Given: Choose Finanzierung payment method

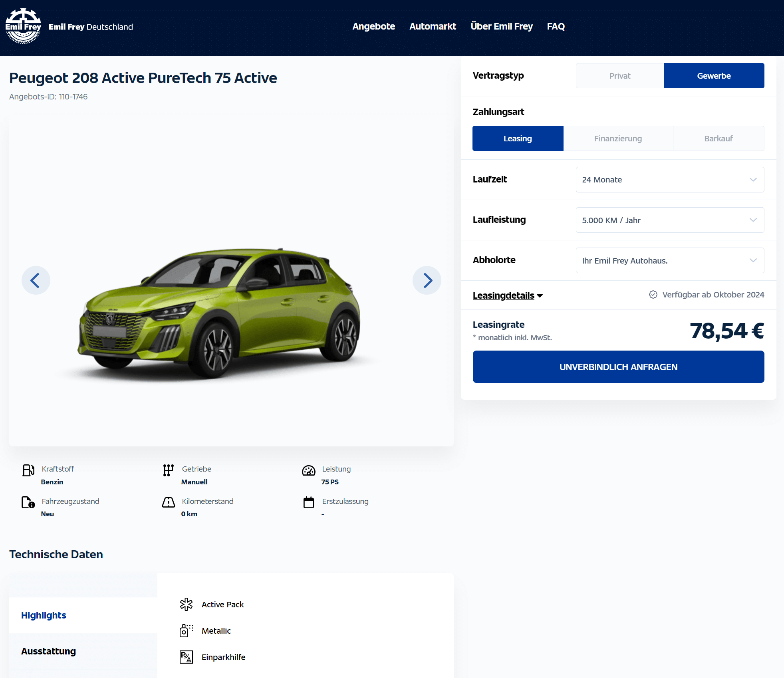Looking at the screenshot, I should (x=618, y=139).
